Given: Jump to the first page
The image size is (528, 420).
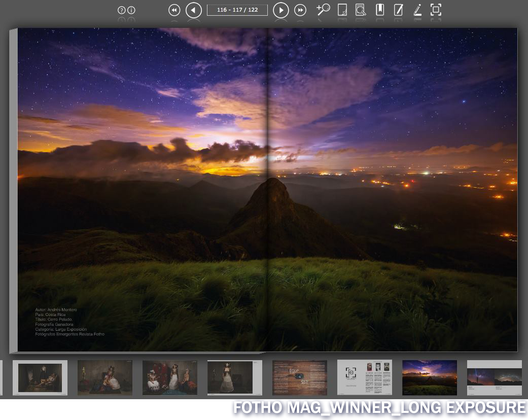Looking at the screenshot, I should click(x=174, y=10).
